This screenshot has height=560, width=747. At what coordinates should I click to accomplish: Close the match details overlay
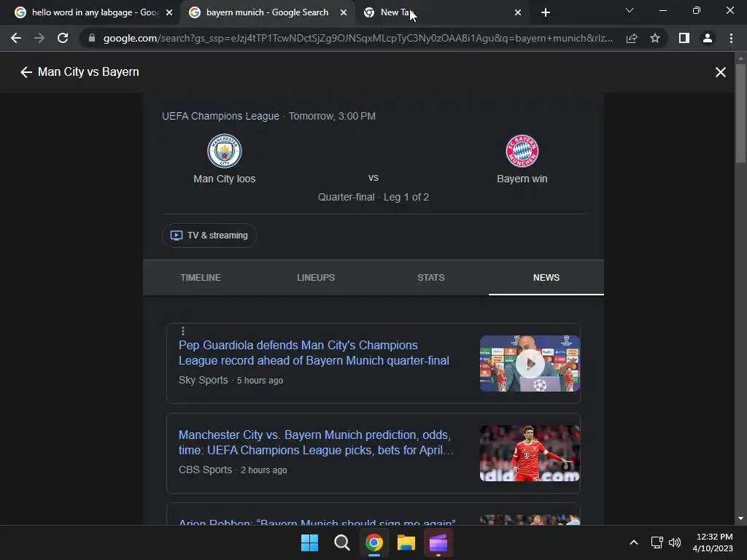coord(720,72)
